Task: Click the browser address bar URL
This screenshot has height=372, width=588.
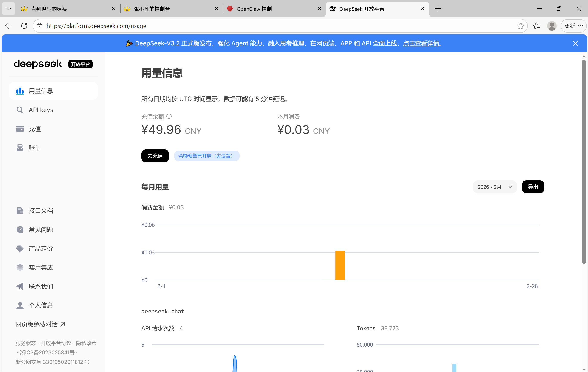Action: (96, 26)
